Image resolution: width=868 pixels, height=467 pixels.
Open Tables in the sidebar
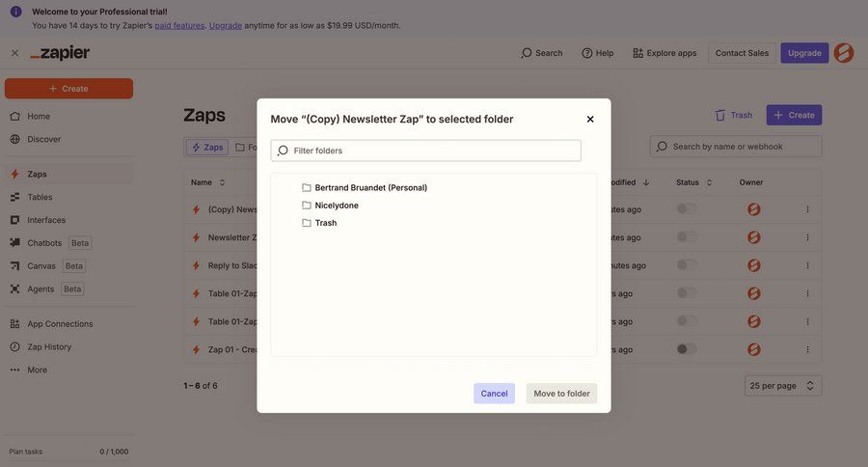68,197
